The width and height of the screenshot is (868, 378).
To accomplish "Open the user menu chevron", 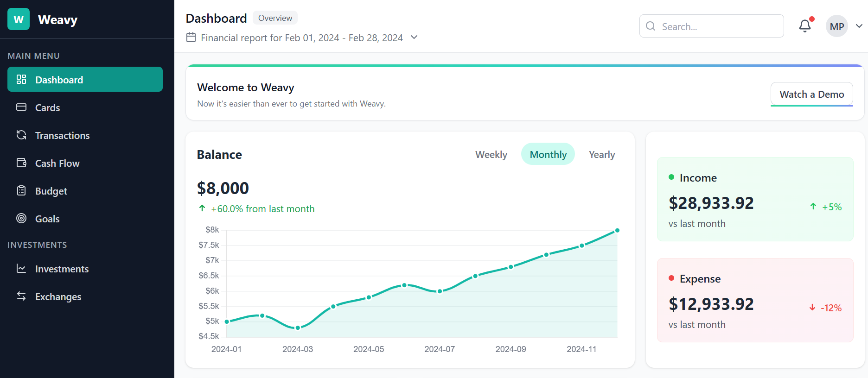I will [859, 26].
